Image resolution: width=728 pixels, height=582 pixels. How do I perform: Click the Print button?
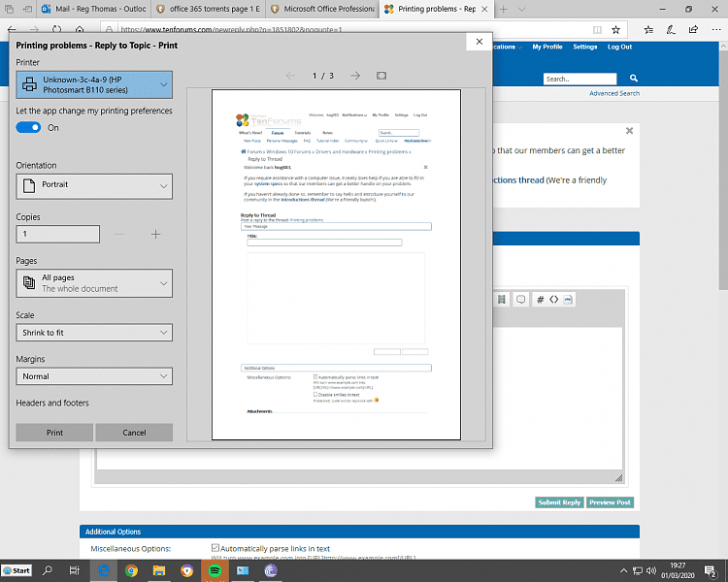point(54,432)
